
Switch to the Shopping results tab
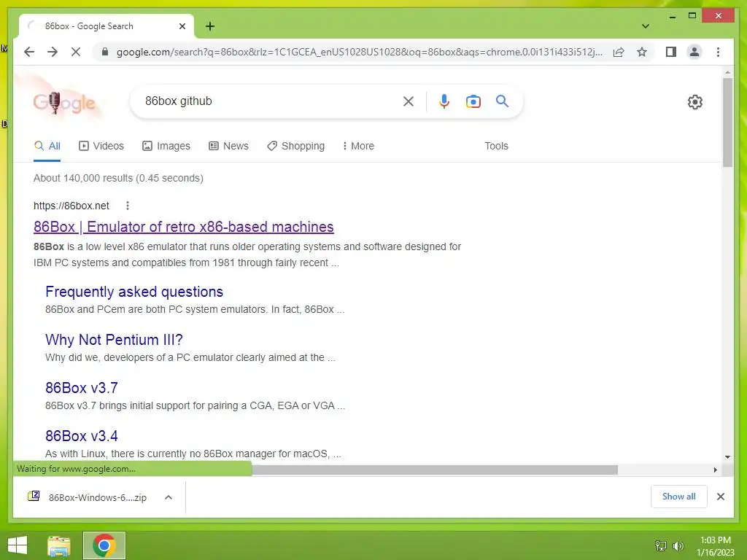coord(296,146)
